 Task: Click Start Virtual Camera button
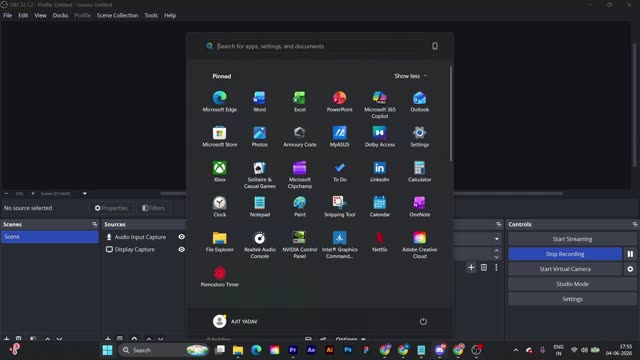pyautogui.click(x=565, y=269)
